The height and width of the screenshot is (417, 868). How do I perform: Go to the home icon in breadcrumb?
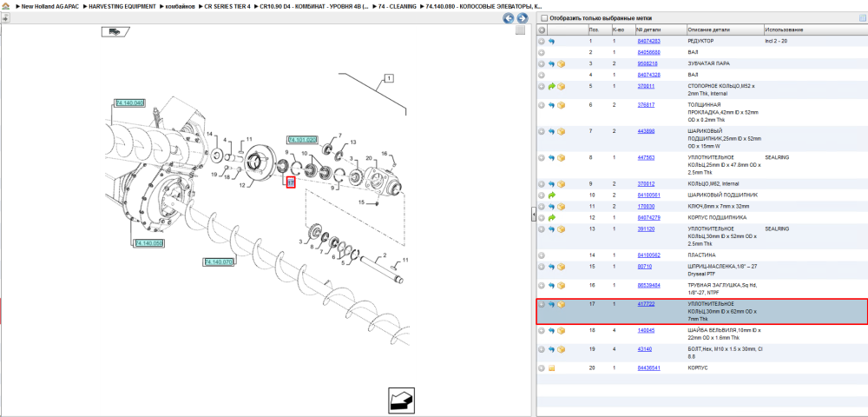pyautogui.click(x=5, y=6)
